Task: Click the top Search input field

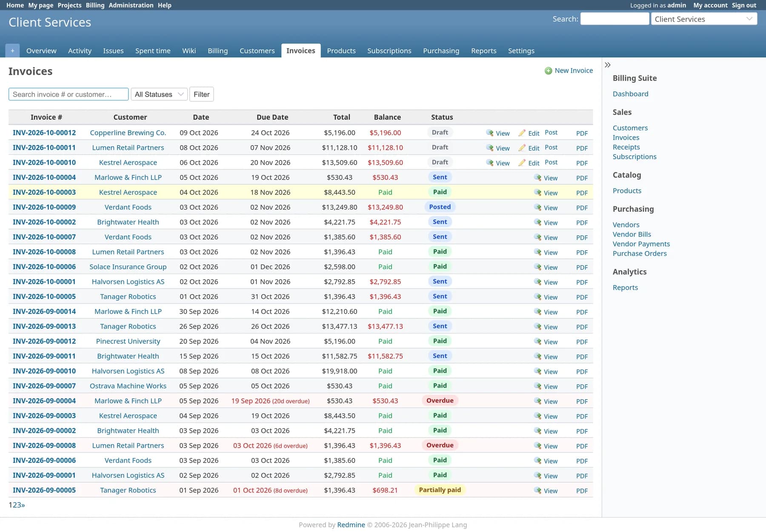Action: [615, 19]
